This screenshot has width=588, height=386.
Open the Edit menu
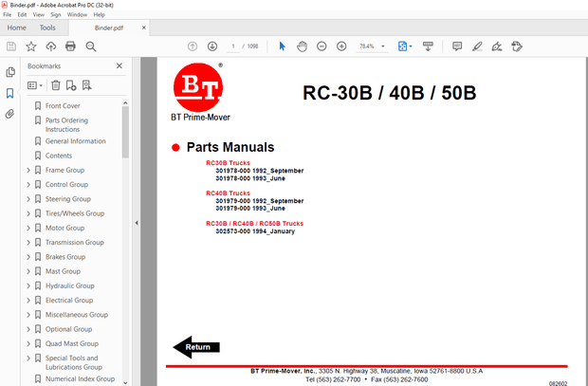click(22, 14)
